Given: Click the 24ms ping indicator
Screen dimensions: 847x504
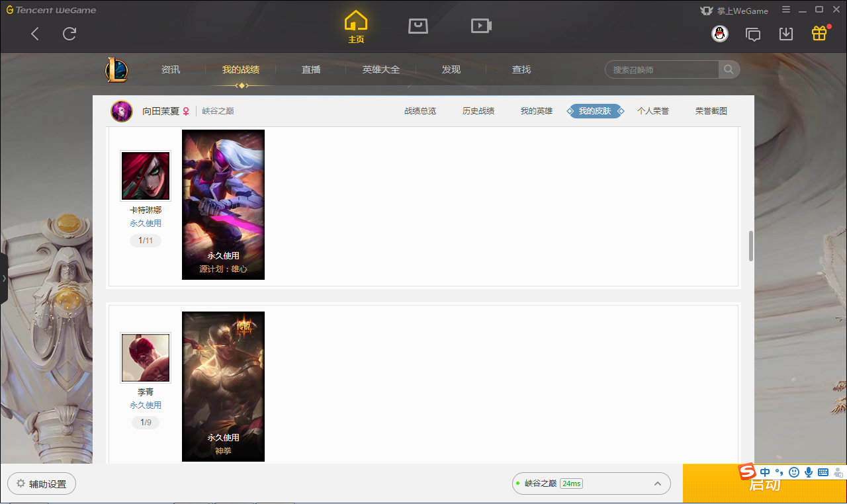Looking at the screenshot, I should click(x=571, y=483).
